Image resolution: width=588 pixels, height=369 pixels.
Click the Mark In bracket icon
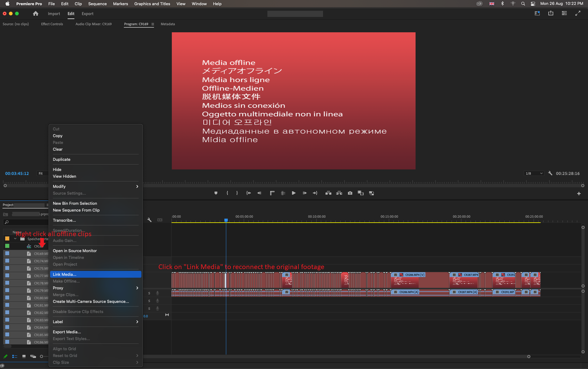(x=227, y=193)
